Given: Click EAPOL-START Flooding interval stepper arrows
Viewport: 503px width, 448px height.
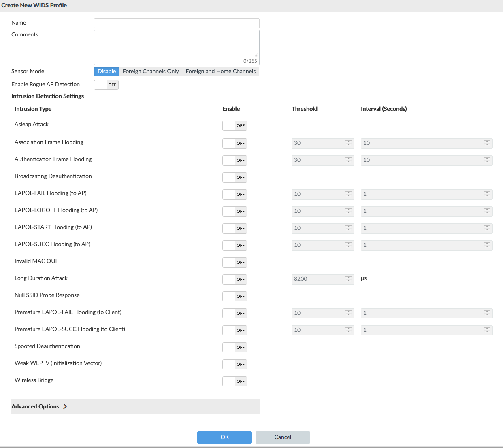Looking at the screenshot, I should [487, 228].
